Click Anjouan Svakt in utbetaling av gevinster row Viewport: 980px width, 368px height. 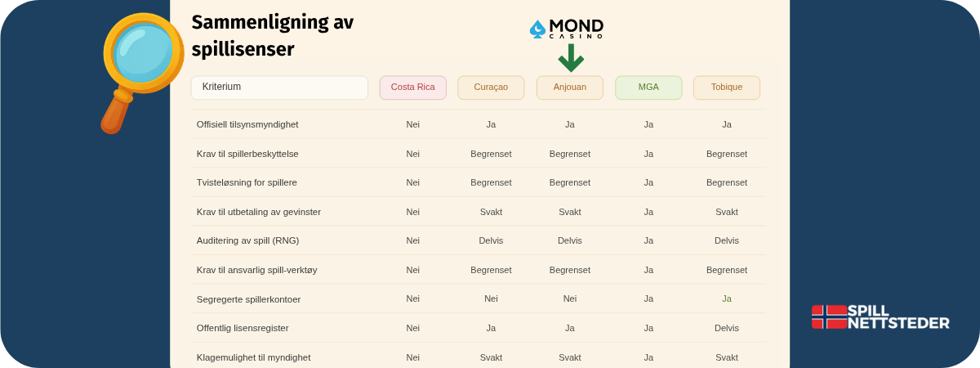pyautogui.click(x=570, y=212)
